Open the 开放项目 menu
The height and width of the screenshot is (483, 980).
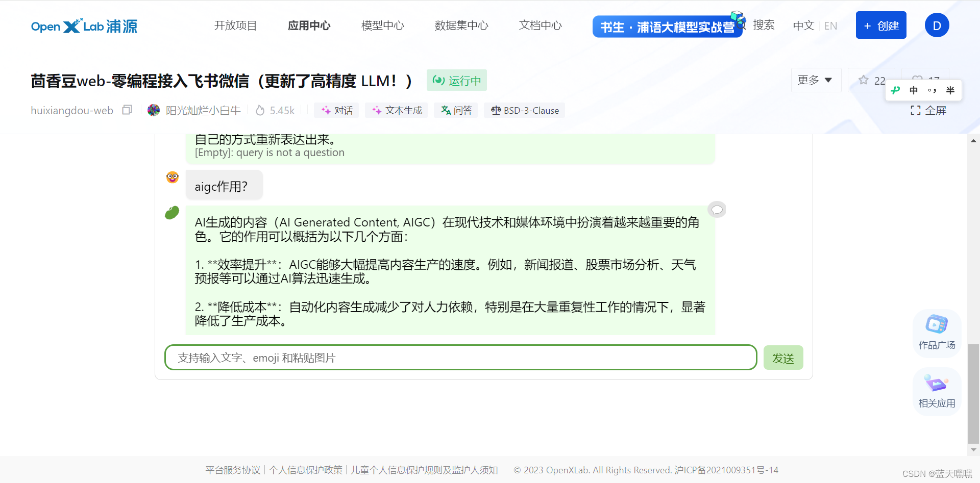coord(235,26)
